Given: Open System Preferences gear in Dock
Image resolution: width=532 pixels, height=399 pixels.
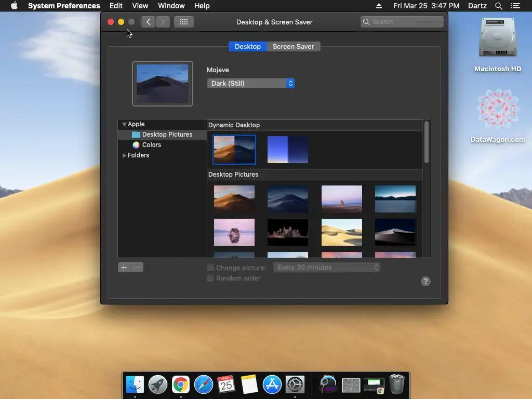Looking at the screenshot, I should (x=295, y=384).
